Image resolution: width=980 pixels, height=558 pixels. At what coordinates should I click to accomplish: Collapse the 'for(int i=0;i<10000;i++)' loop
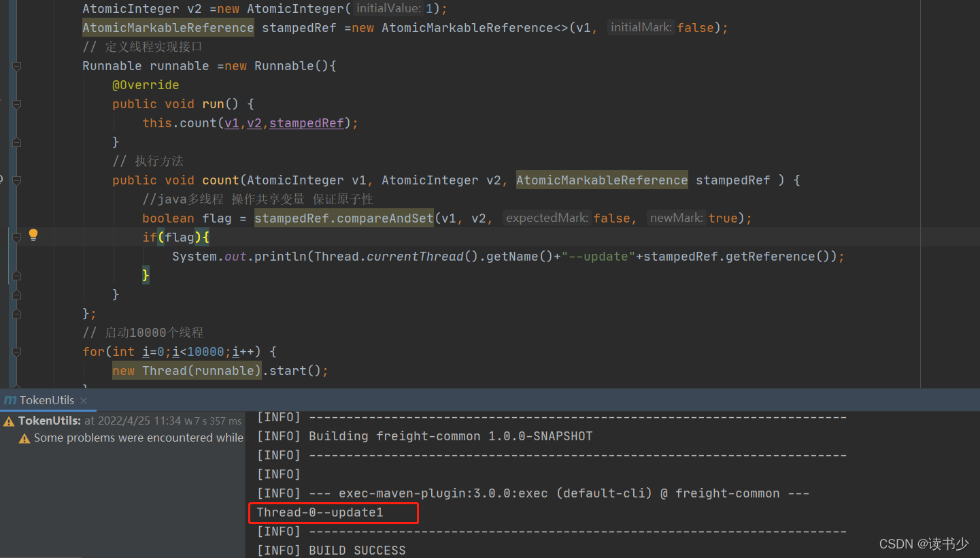click(16, 352)
